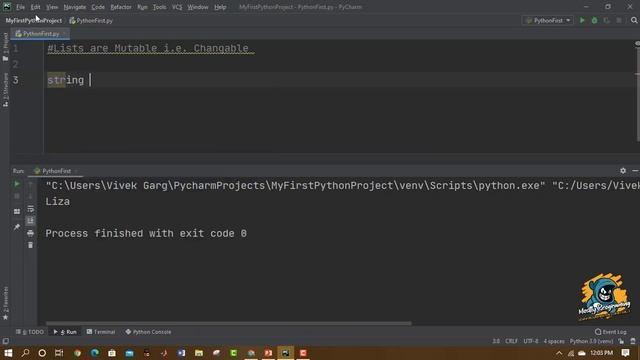Open the Run menu
Screen dimensions: 640x360
point(142,7)
